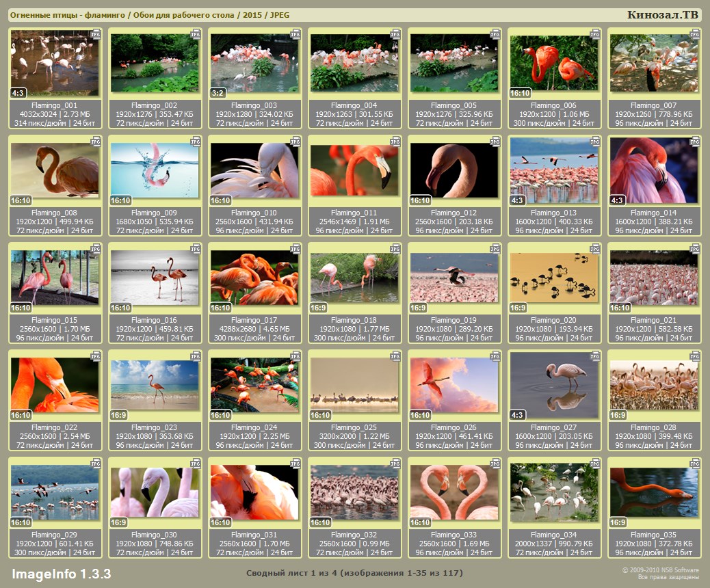Click the JPG icon on Flamingo_035 thumbnail
Image resolution: width=710 pixels, height=588 pixels.
click(x=695, y=464)
